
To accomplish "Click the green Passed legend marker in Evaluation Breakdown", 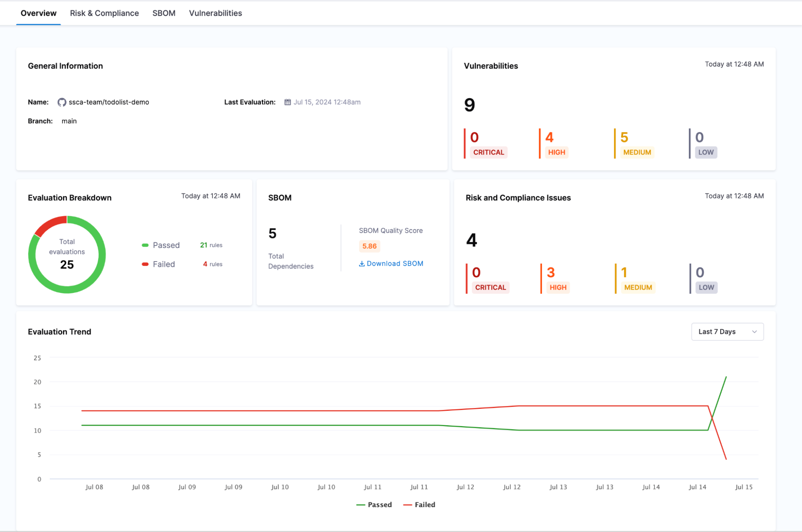I will (x=145, y=245).
